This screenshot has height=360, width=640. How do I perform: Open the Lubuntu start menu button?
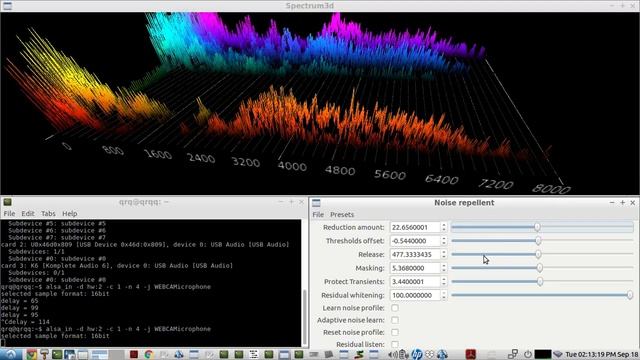[x=11, y=354]
